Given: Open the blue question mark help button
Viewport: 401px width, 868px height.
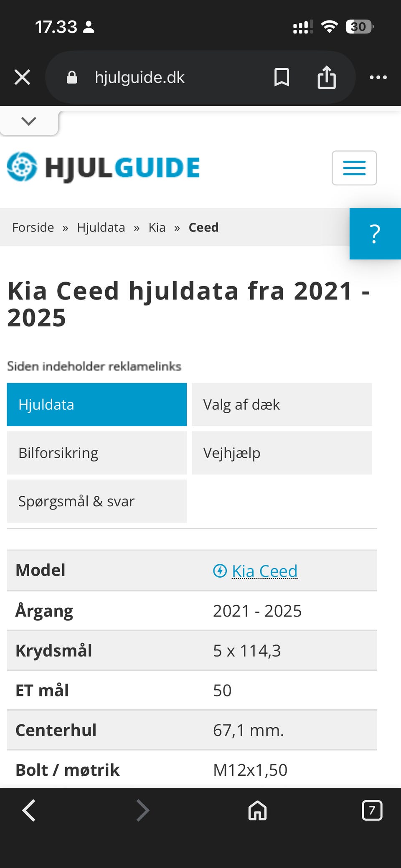Looking at the screenshot, I should point(375,234).
